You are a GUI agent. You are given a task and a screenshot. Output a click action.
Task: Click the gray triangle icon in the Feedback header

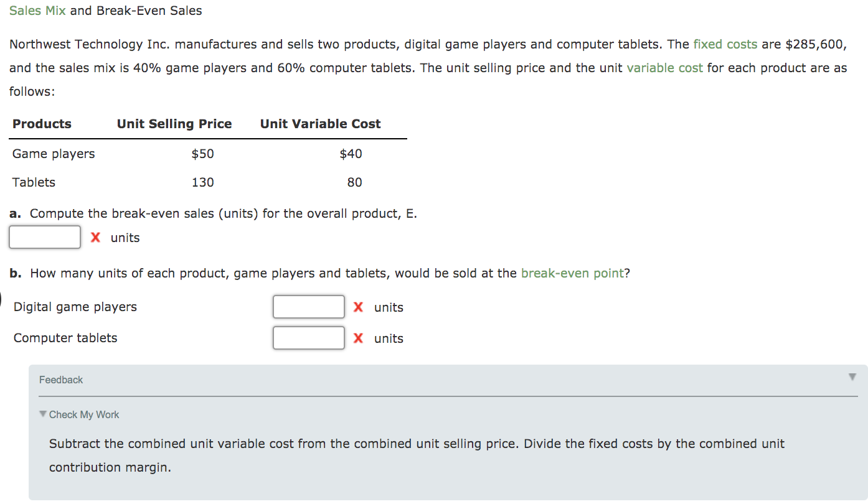852,376
